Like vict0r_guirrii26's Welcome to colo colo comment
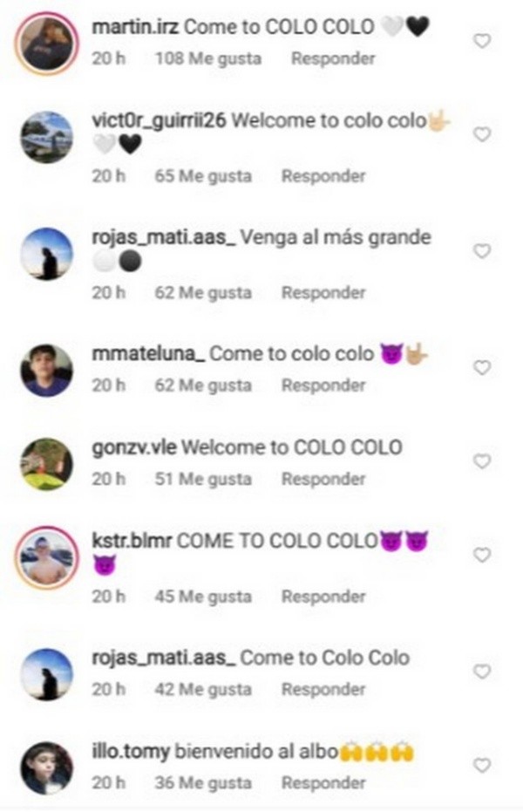The height and width of the screenshot is (812, 523). pos(482,134)
